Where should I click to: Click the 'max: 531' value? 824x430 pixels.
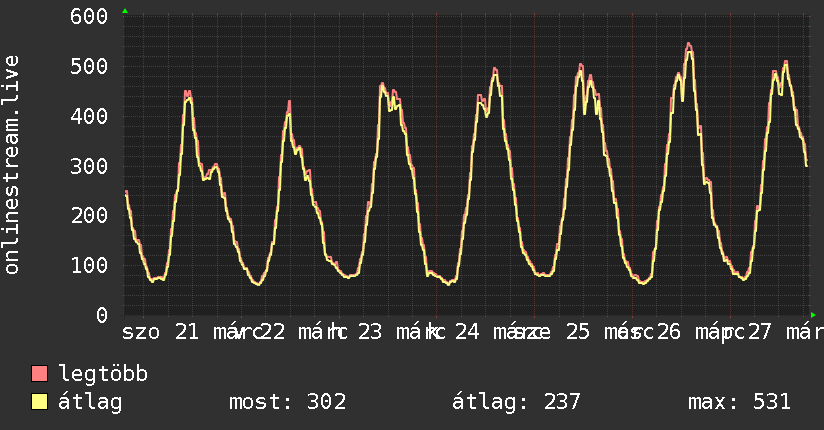[x=739, y=402]
